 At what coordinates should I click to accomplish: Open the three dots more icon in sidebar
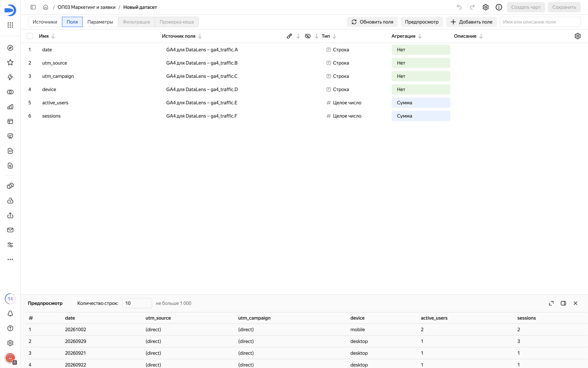10,259
